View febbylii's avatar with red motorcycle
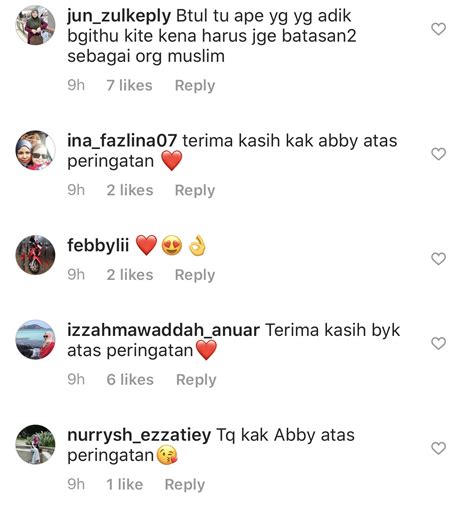 click(x=35, y=255)
